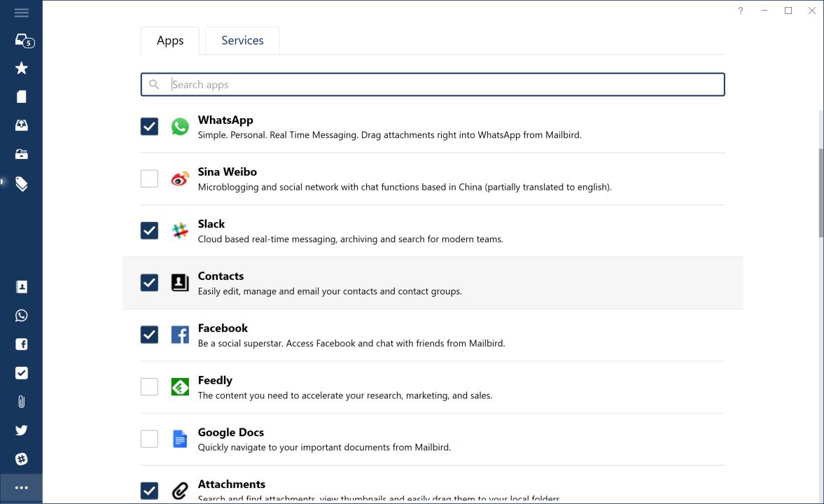This screenshot has width=824, height=504.
Task: Uncheck the Slack app checkbox
Action: point(149,230)
